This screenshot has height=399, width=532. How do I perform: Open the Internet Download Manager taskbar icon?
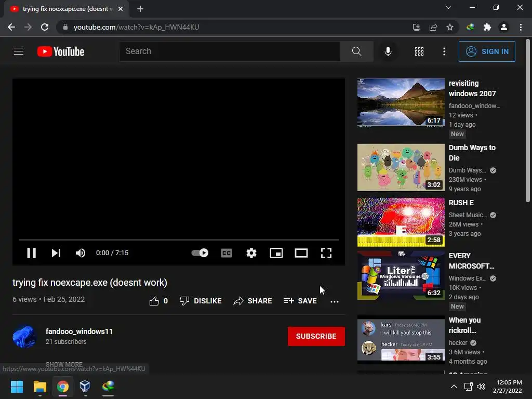click(108, 387)
